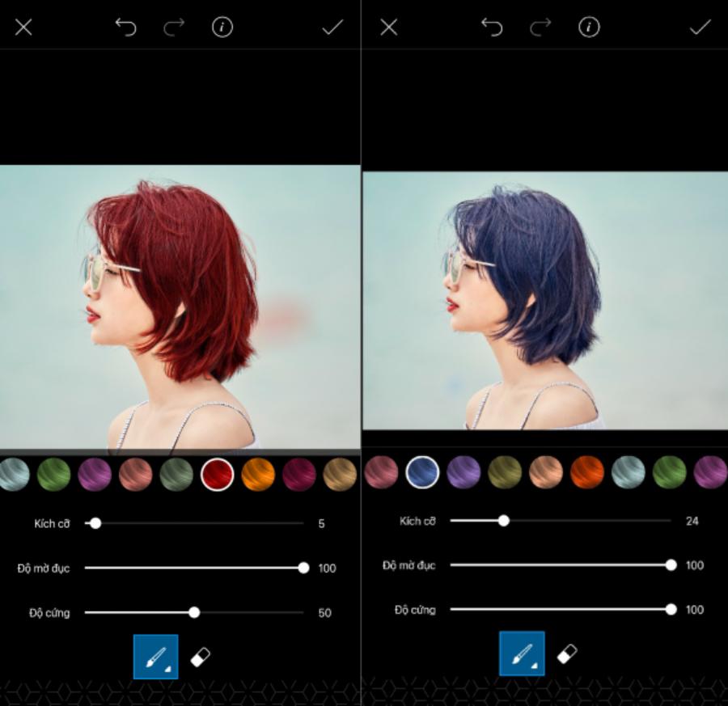Image resolution: width=728 pixels, height=706 pixels.
Task: Pick the dark crimson hair color in left screen
Action: tap(299, 475)
